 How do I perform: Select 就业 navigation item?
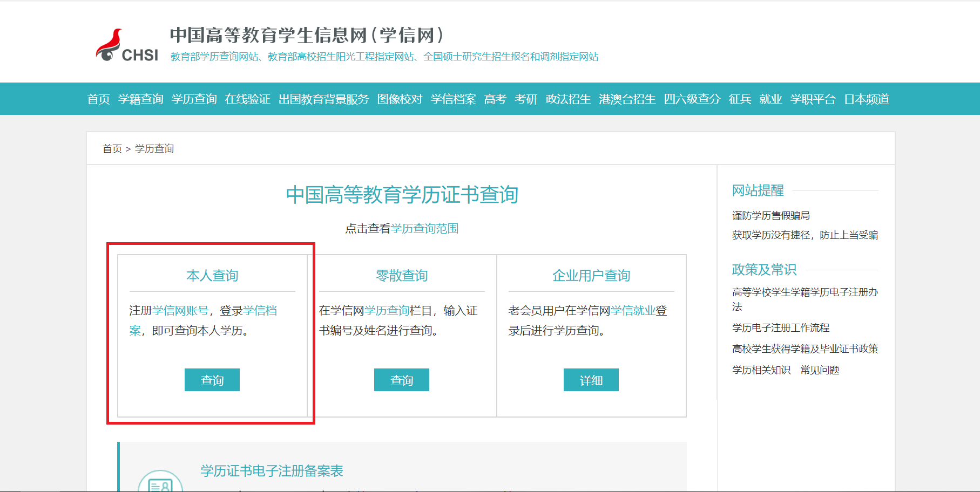tap(771, 99)
